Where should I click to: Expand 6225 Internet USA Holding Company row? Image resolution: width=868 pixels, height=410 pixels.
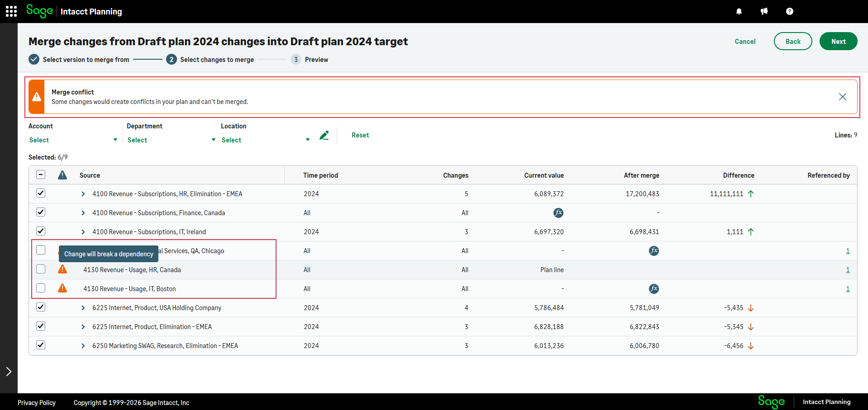click(83, 308)
